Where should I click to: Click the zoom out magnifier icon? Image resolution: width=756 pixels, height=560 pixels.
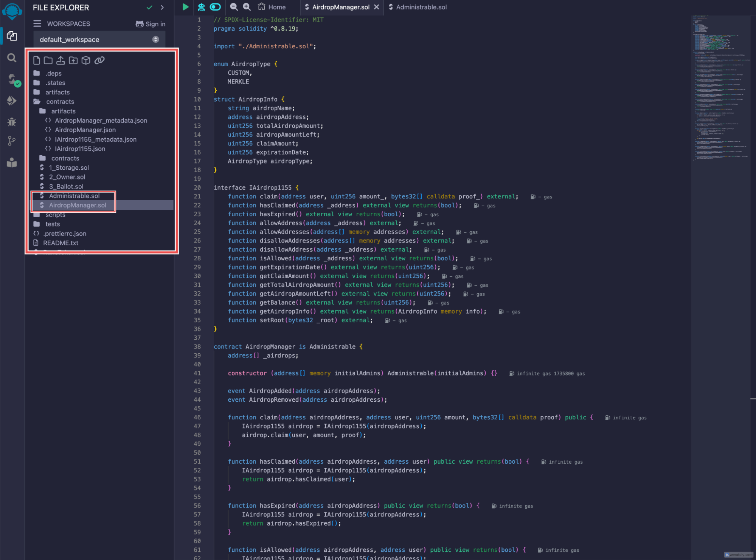[x=234, y=7]
